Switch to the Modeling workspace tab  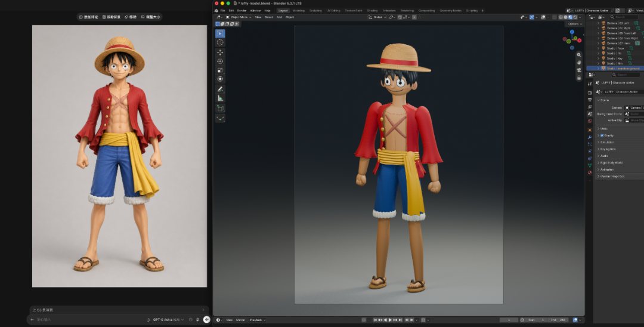[x=299, y=10]
